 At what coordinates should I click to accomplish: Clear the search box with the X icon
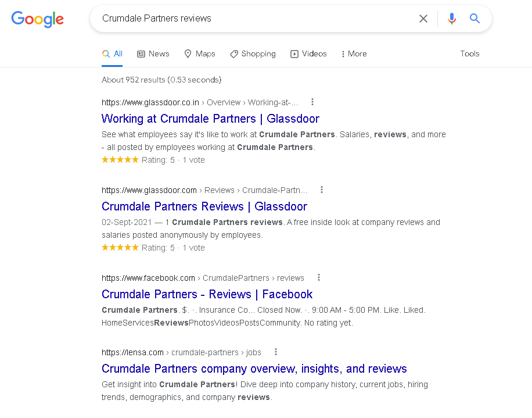pyautogui.click(x=423, y=19)
